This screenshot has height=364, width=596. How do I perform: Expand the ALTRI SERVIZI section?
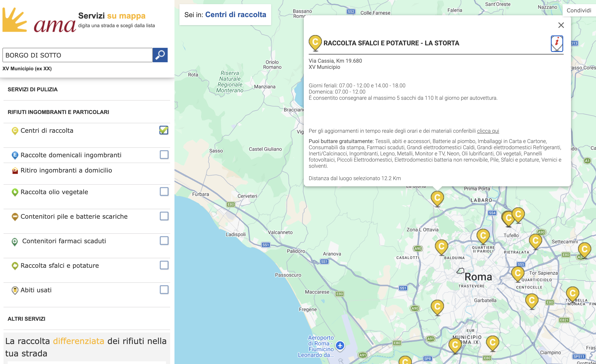pyautogui.click(x=26, y=319)
